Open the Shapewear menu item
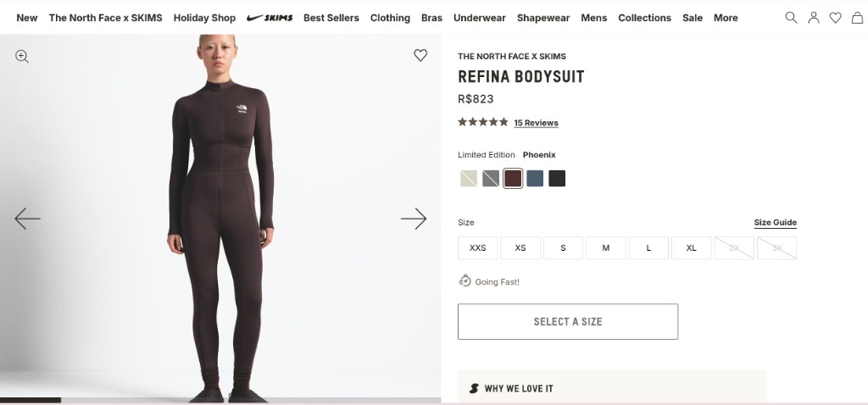Screen dimensions: 868x405 click(543, 18)
